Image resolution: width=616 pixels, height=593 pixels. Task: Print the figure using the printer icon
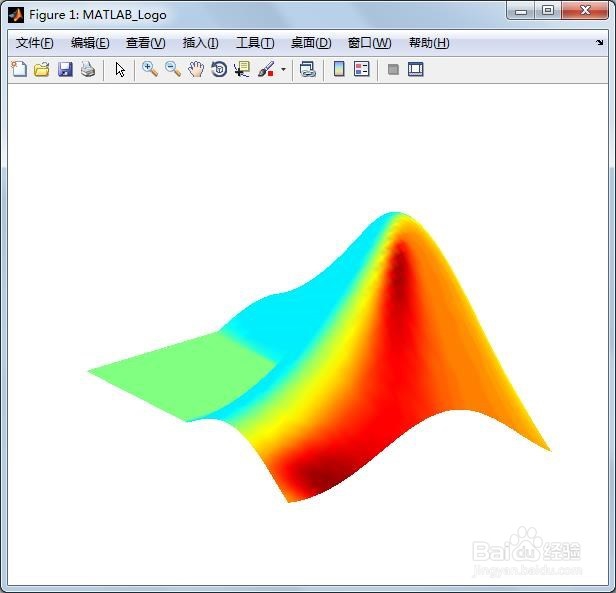tap(88, 70)
